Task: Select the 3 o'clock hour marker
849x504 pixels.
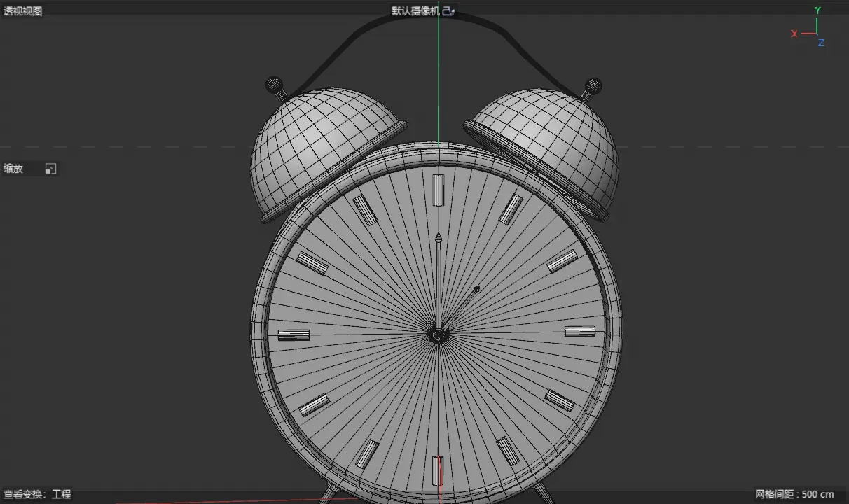Action: click(x=580, y=332)
